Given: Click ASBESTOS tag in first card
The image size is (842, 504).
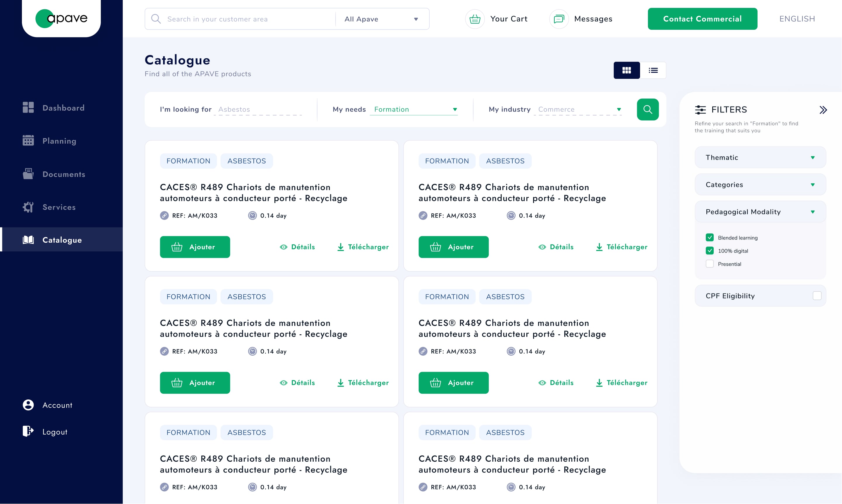Looking at the screenshot, I should 246,161.
